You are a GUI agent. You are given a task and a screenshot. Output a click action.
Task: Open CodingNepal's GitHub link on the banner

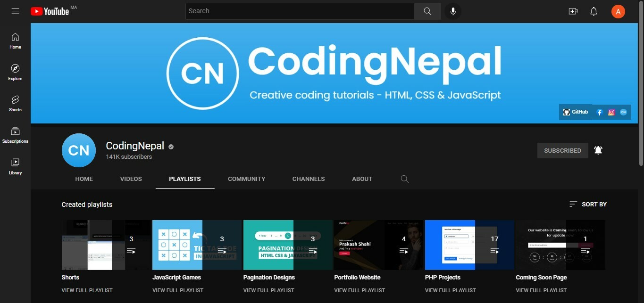575,112
